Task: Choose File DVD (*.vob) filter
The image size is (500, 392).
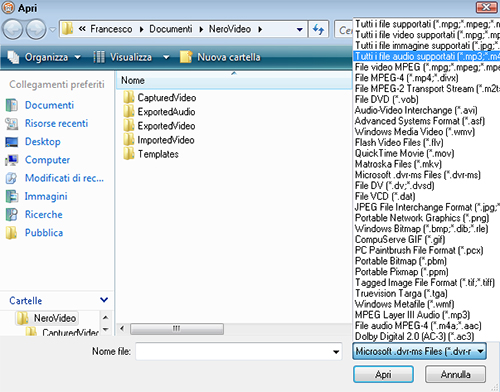Action: pyautogui.click(x=427, y=99)
